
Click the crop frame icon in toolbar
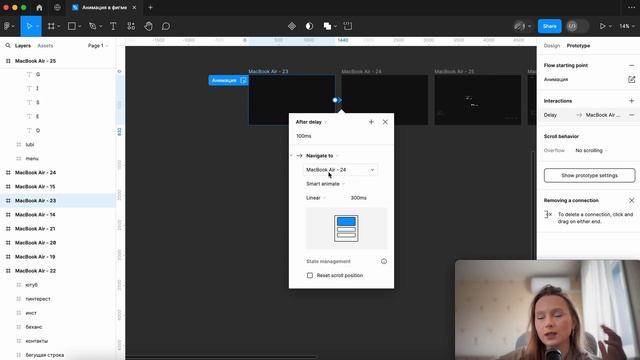[348, 26]
